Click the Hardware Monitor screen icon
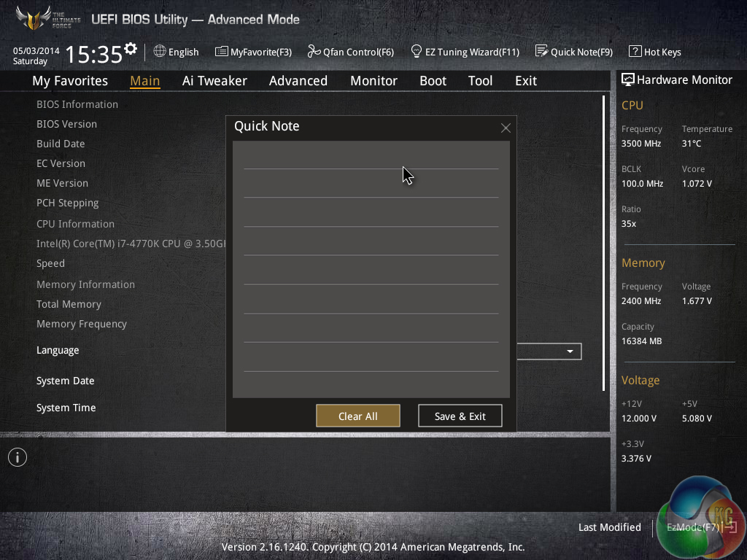This screenshot has width=747, height=560. [x=628, y=79]
